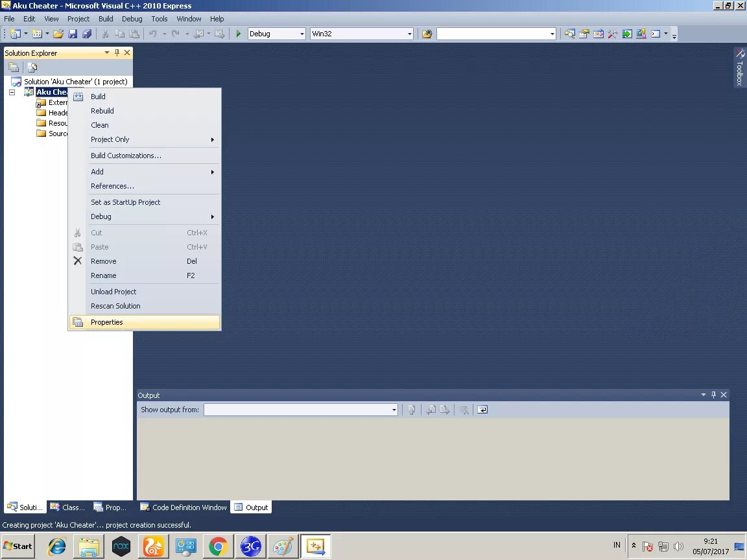Viewport: 747px width, 560px height.
Task: Open Solution Explorer from the toolbar icon
Action: pyautogui.click(x=569, y=34)
